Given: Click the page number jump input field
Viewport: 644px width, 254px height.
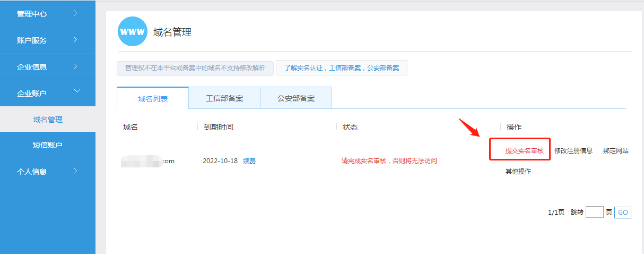Looking at the screenshot, I should coord(594,213).
